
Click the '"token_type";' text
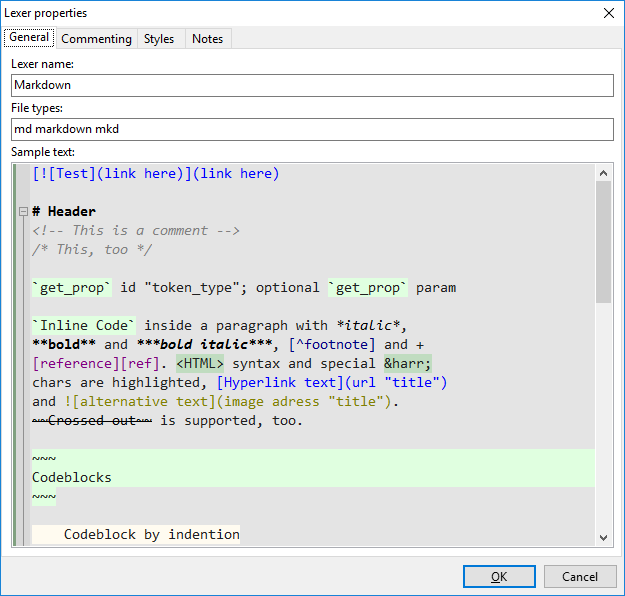point(196,288)
